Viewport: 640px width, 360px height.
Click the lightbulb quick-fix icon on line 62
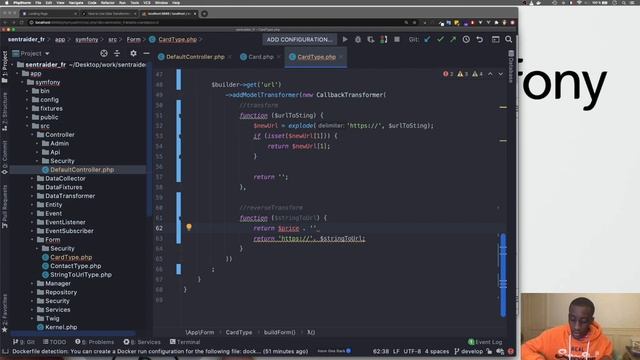pos(189,227)
